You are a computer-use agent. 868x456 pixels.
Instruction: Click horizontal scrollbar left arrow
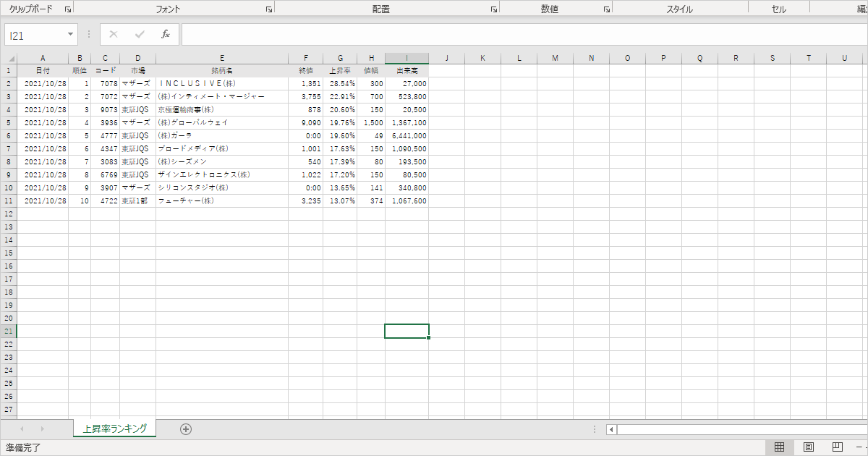[611, 429]
